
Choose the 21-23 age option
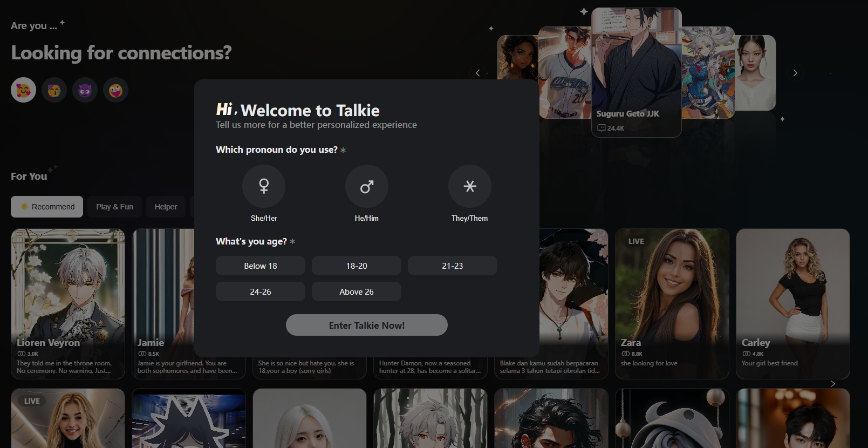(453, 266)
